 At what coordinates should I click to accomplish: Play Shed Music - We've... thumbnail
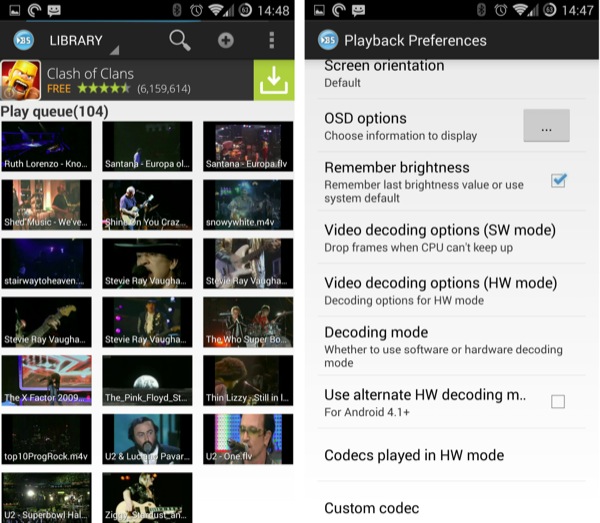click(x=47, y=205)
